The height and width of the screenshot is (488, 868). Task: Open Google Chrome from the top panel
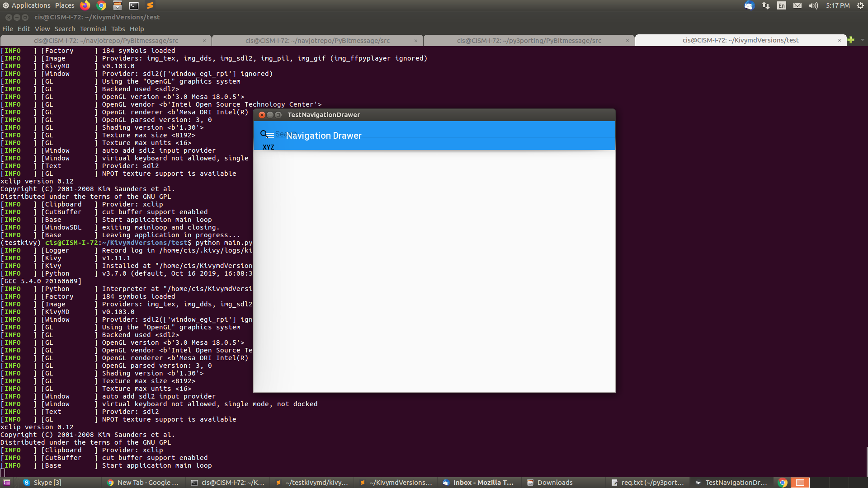(x=101, y=5)
